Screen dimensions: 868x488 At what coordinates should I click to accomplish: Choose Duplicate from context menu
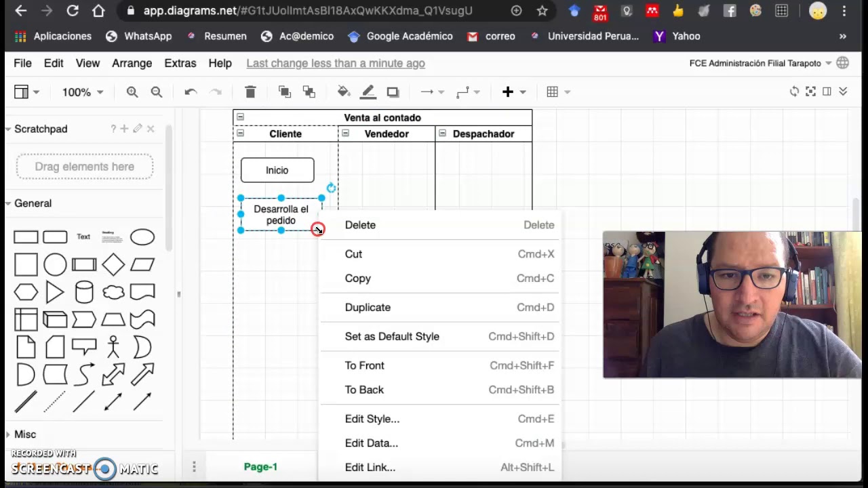pyautogui.click(x=439, y=308)
